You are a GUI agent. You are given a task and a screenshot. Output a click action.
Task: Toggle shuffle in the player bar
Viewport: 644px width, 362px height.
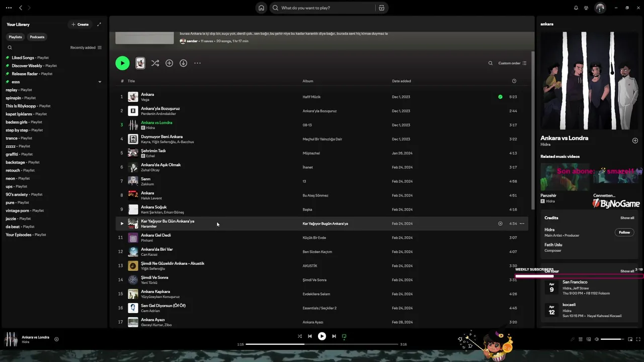pyautogui.click(x=299, y=336)
